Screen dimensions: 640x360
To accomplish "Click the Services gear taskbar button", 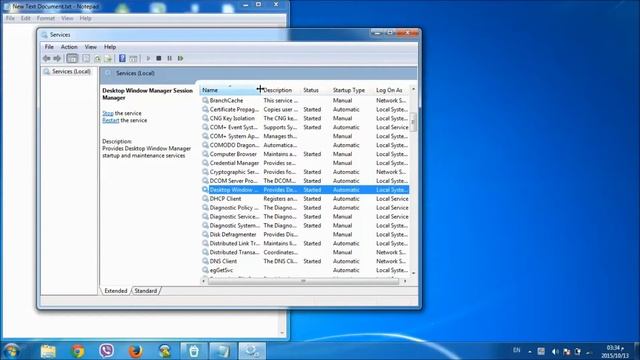I will coord(252,351).
